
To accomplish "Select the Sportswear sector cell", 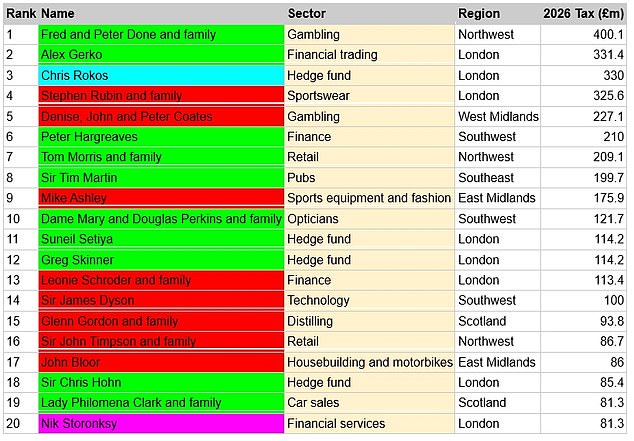I will point(368,96).
